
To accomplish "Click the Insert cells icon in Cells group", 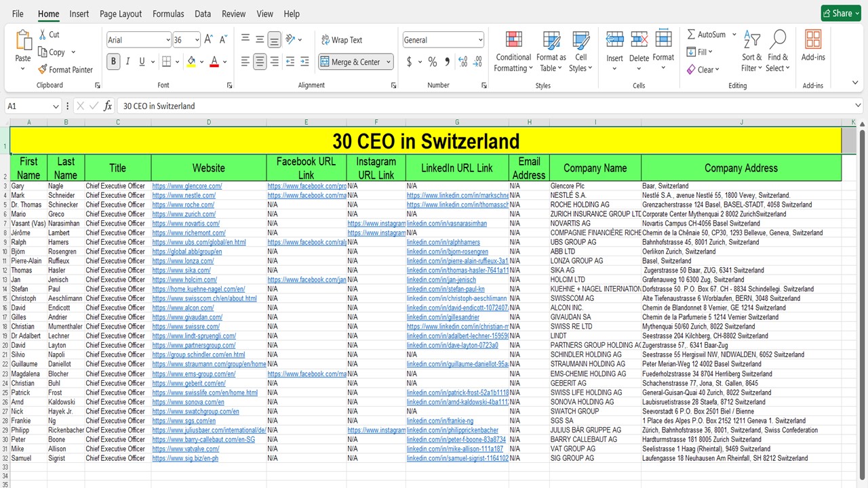I will pyautogui.click(x=615, y=39).
